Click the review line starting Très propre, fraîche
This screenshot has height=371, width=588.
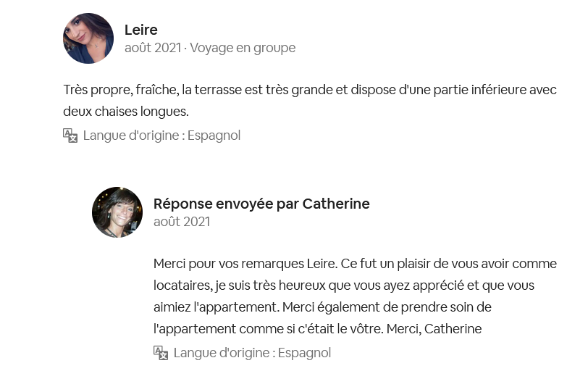(x=310, y=90)
